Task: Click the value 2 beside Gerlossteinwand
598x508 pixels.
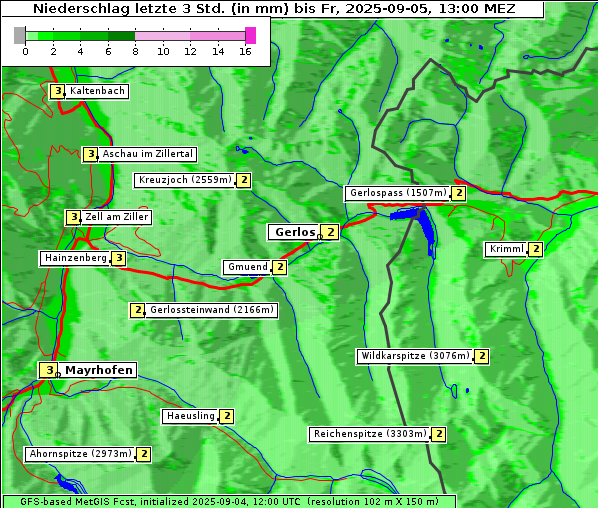Action: coord(138,310)
